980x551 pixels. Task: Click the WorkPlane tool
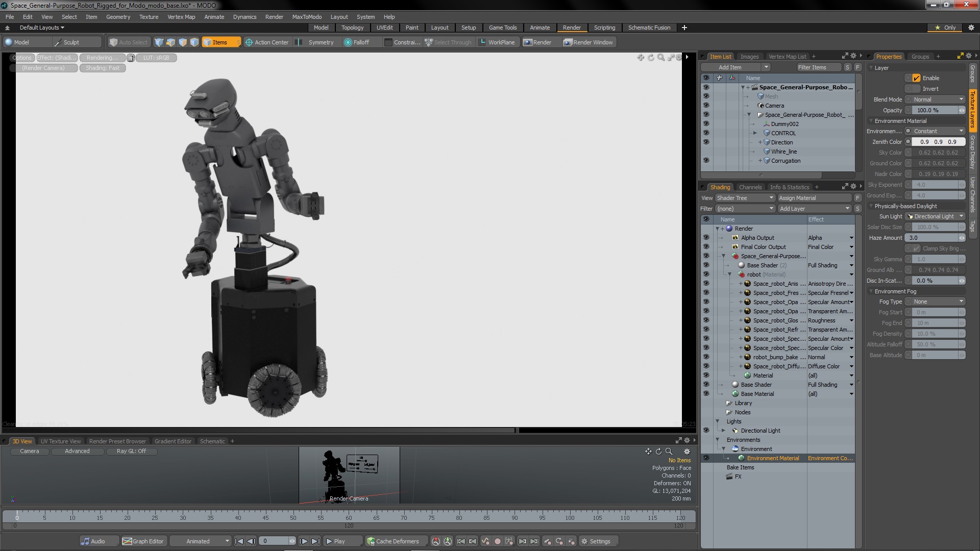[497, 42]
